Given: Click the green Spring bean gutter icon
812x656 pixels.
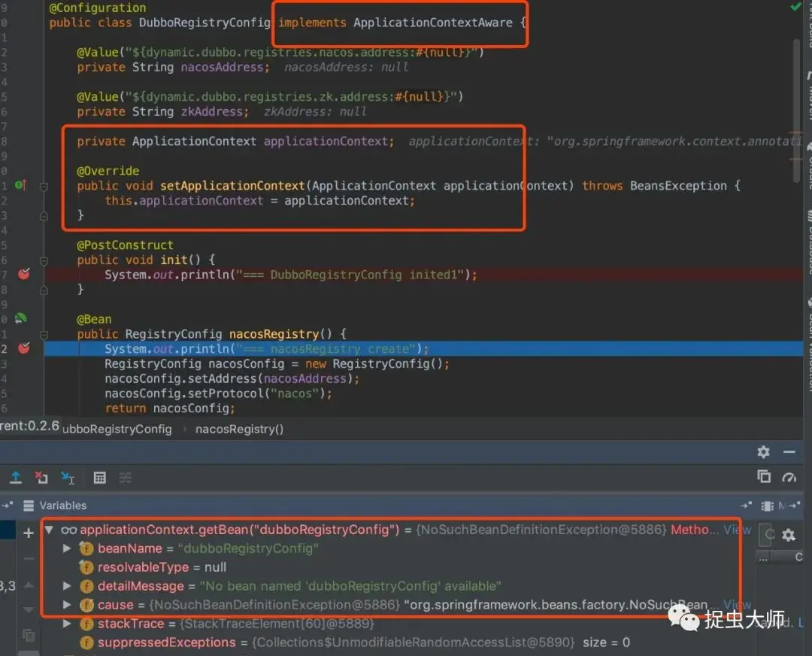Looking at the screenshot, I should 21,318.
